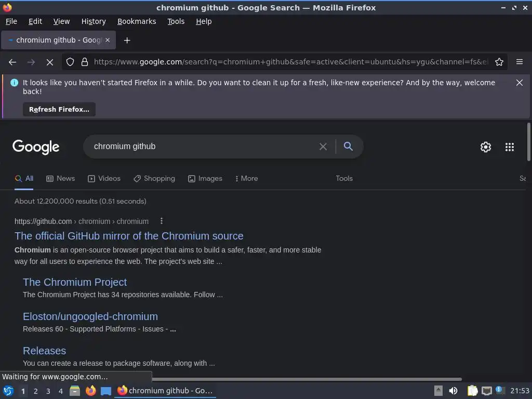Open the Firefox hamburger application menu

(x=519, y=62)
